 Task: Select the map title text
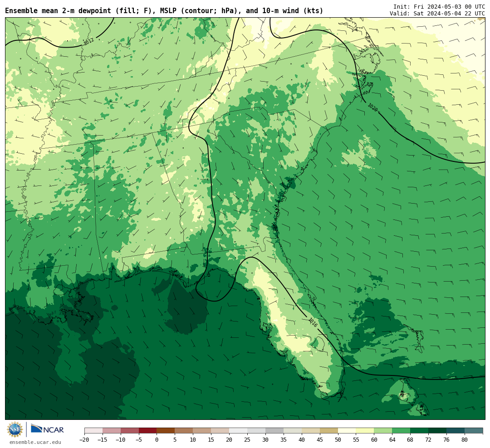pos(164,11)
